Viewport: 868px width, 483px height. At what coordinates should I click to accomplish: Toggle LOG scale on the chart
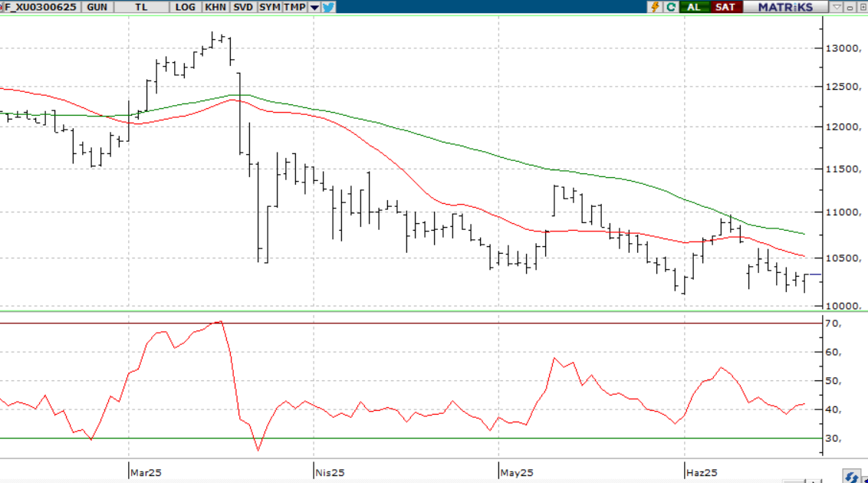[x=185, y=7]
